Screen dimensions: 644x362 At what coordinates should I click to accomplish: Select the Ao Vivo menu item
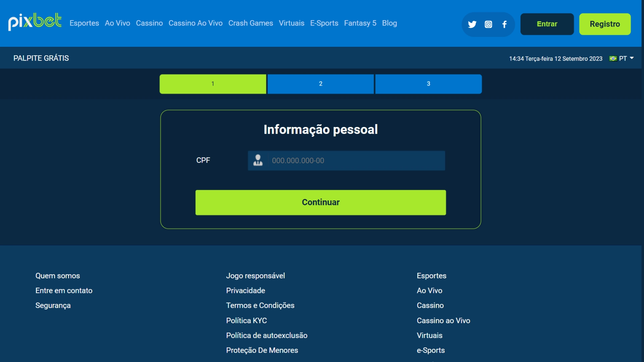pyautogui.click(x=117, y=23)
